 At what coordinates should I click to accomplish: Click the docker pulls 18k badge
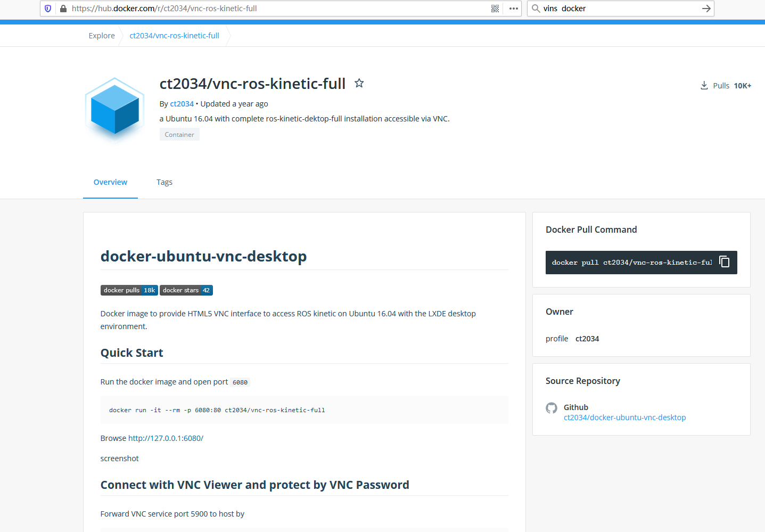(x=129, y=290)
